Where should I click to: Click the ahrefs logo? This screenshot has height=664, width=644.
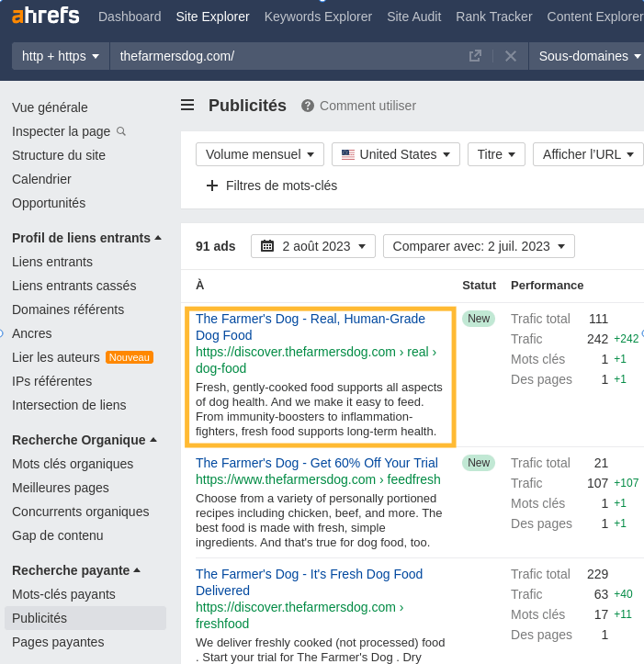pos(46,16)
